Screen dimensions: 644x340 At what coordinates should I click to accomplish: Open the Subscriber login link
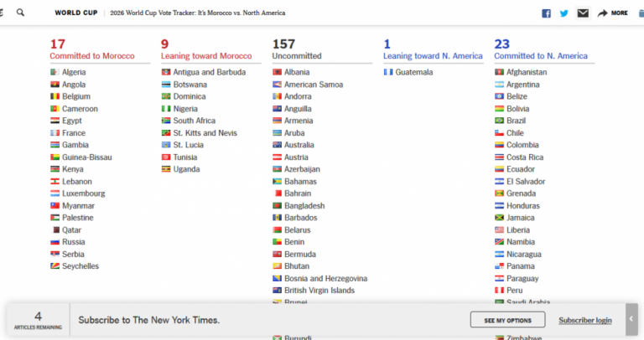coord(584,320)
